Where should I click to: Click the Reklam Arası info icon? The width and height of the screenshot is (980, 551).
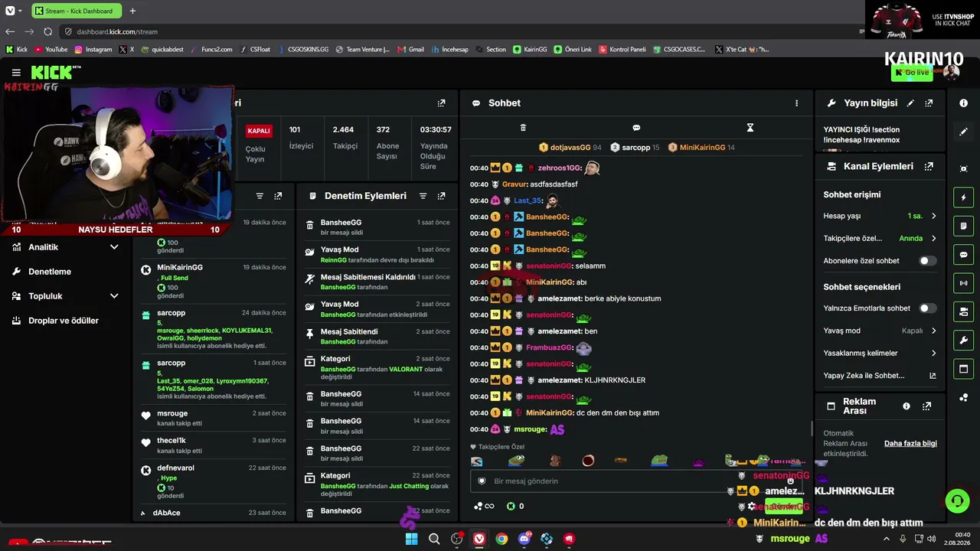(906, 406)
